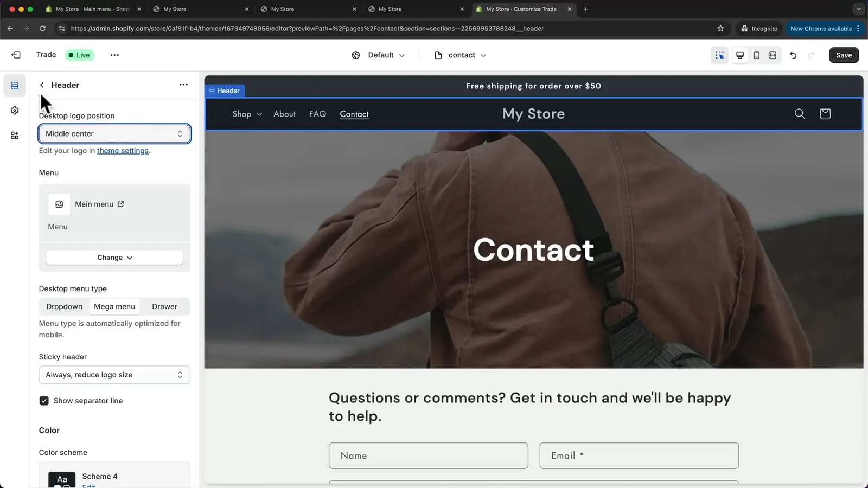The image size is (868, 488).
Task: Click the browser address bar URL
Action: pyautogui.click(x=307, y=29)
